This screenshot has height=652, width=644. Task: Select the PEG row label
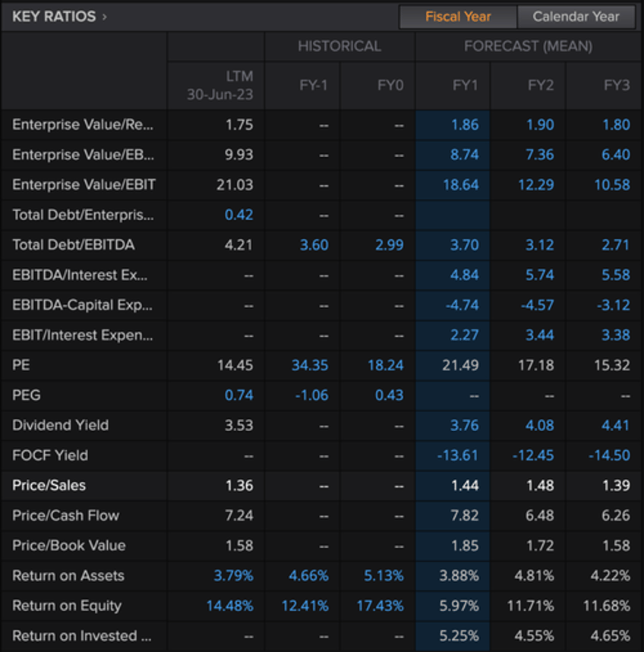[x=27, y=395]
